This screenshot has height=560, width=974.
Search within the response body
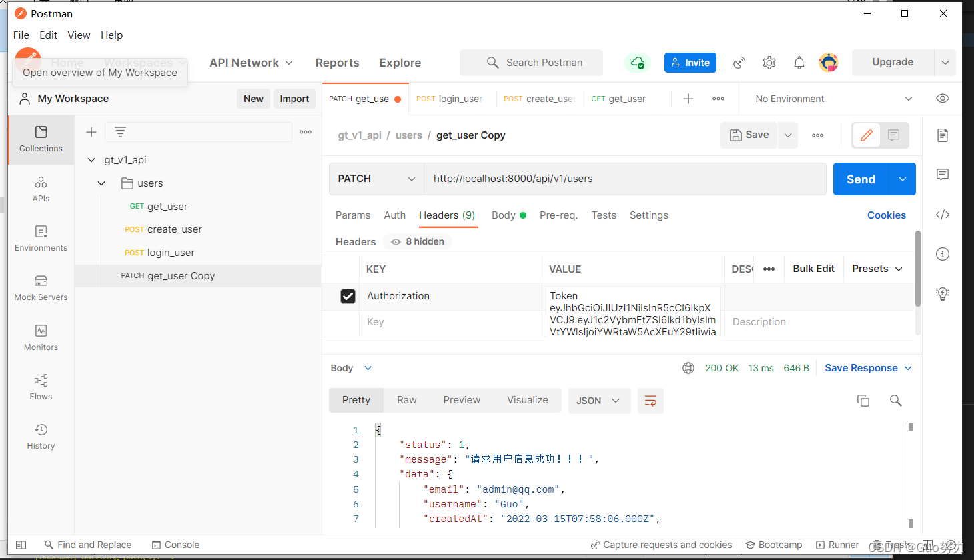(896, 401)
